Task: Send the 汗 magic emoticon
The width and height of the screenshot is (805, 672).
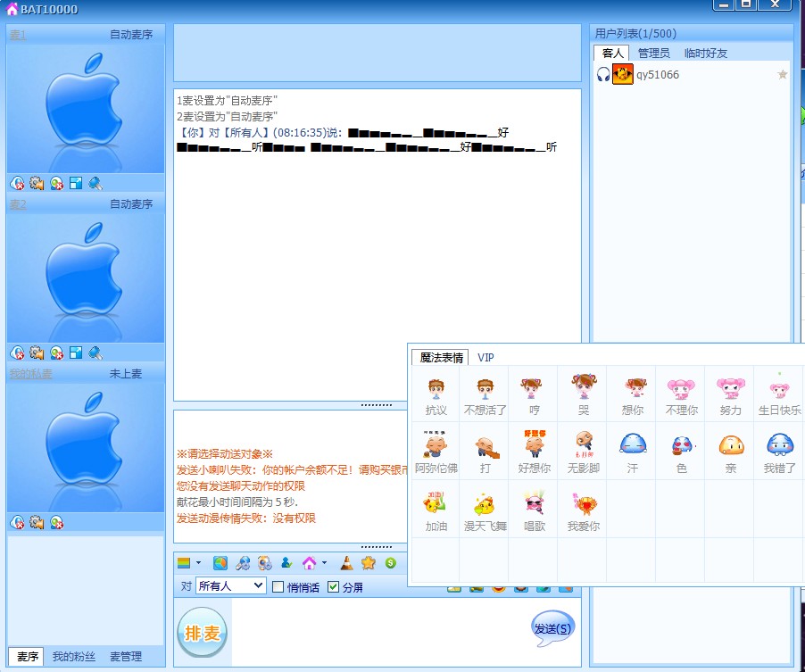Action: pyautogui.click(x=633, y=452)
